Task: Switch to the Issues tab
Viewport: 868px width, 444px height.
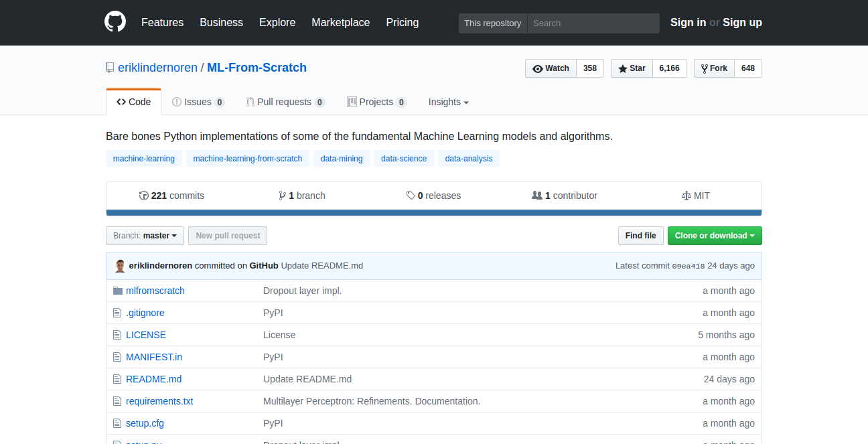Action: coord(198,102)
